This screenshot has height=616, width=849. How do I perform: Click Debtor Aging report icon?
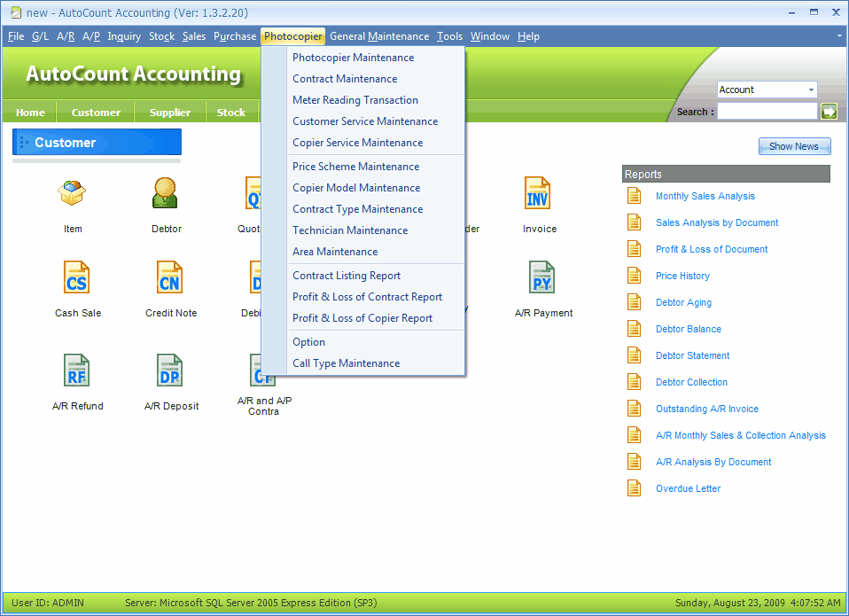point(634,302)
